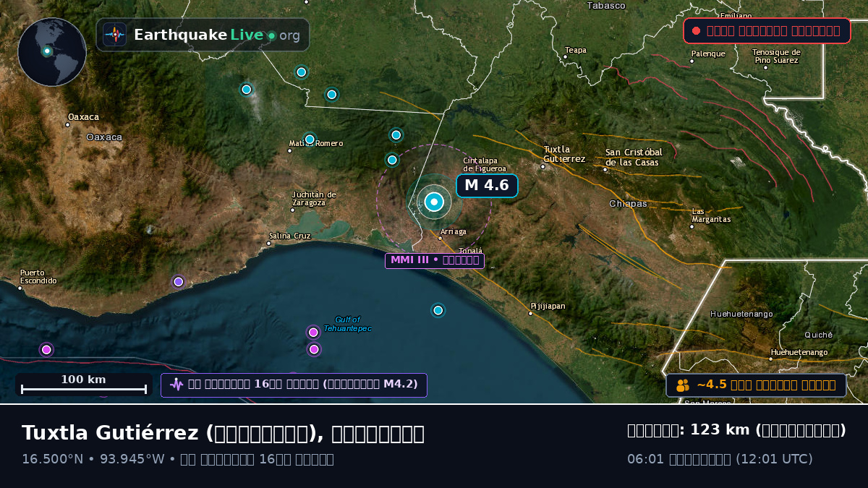
Task: Click the Las Margaritas label
Action: point(711,215)
